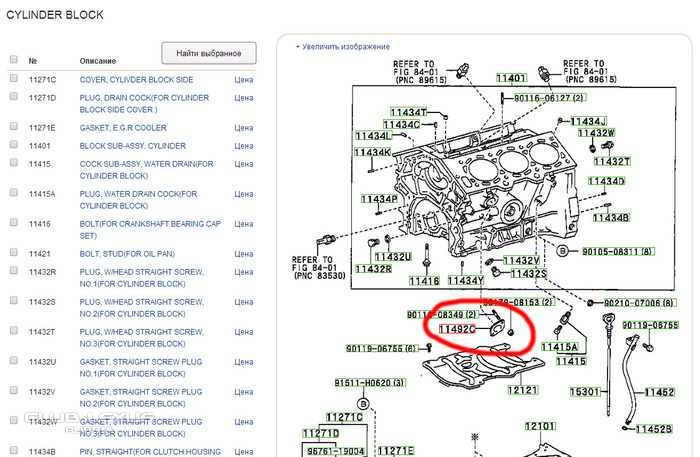Check the box for 11421 bolt row
Viewport: 700px width, 457px height.
coord(14,254)
